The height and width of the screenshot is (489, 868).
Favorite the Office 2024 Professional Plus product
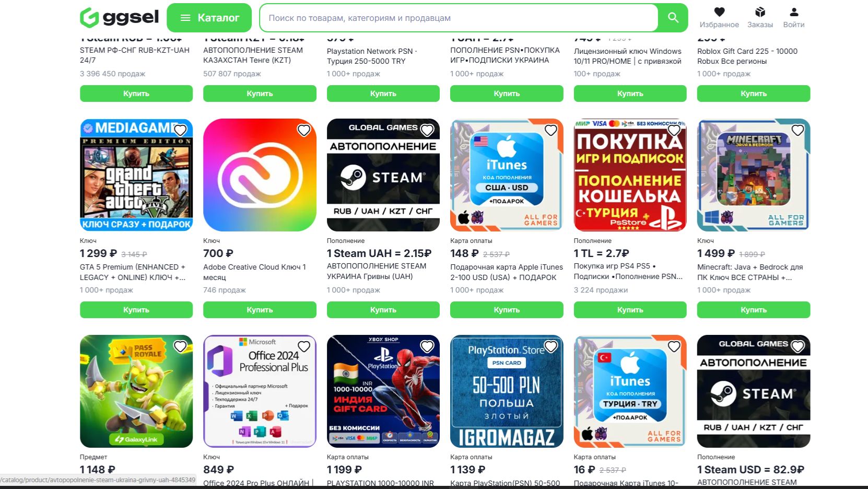304,346
